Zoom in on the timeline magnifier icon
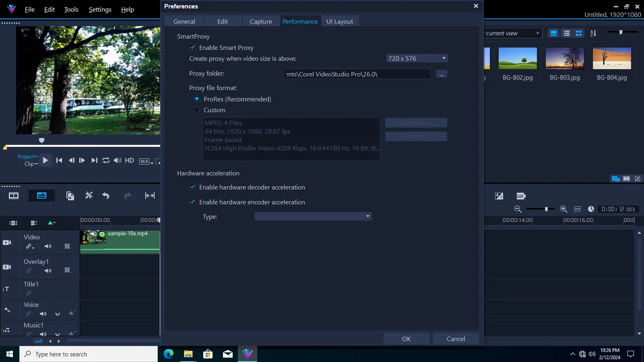644x362 pixels. pyautogui.click(x=563, y=209)
